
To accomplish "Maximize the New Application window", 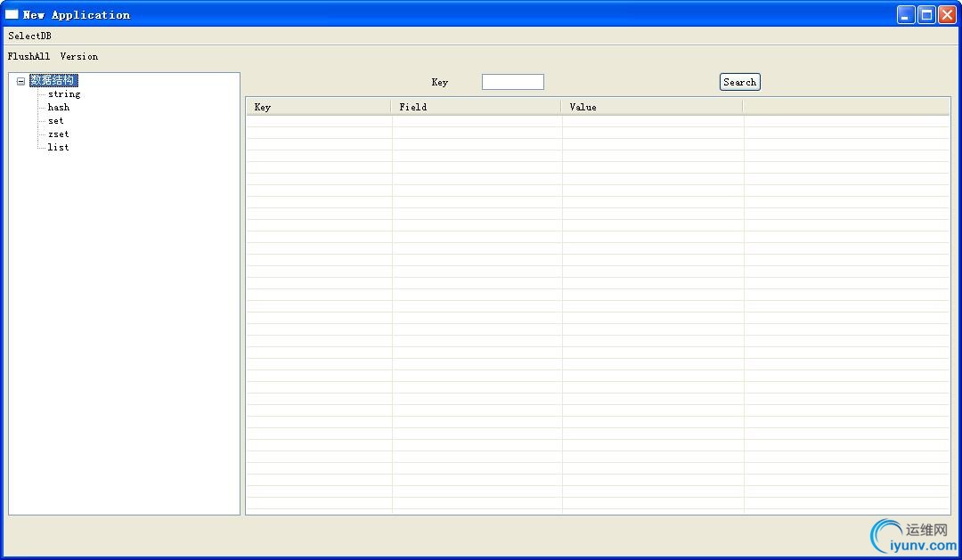I will tap(926, 15).
